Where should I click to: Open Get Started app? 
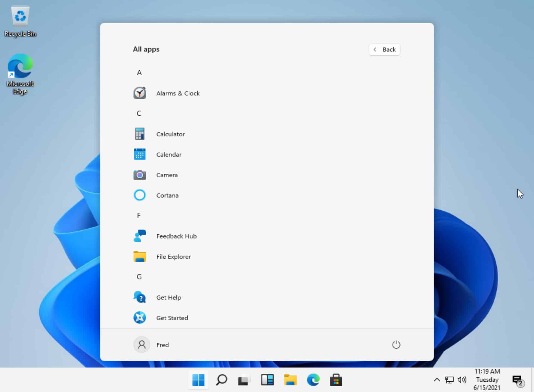(x=172, y=317)
